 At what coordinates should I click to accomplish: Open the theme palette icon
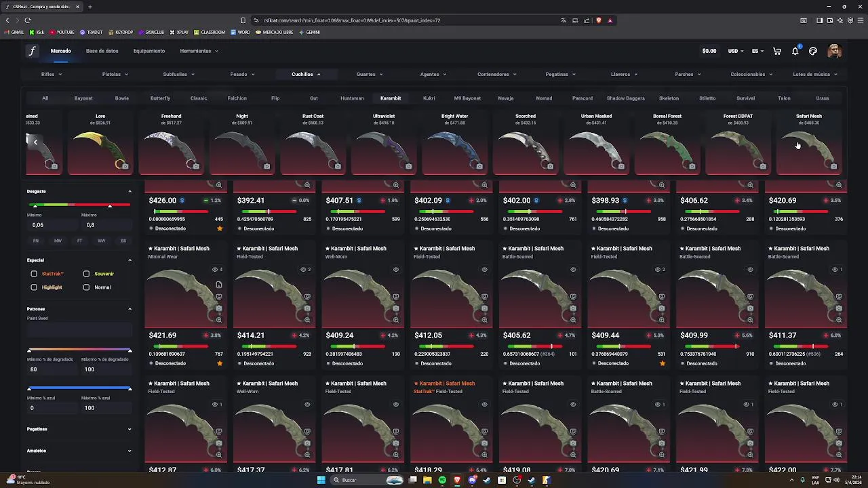tap(813, 51)
